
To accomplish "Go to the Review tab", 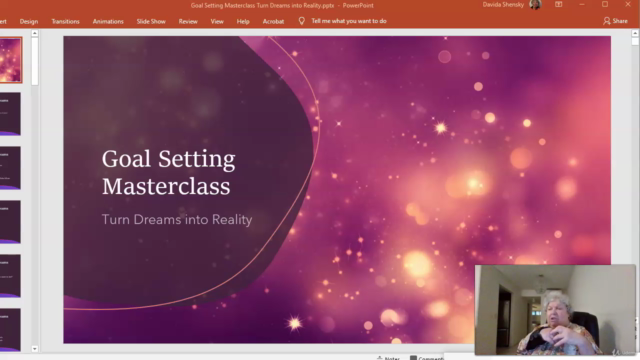I will 188,21.
